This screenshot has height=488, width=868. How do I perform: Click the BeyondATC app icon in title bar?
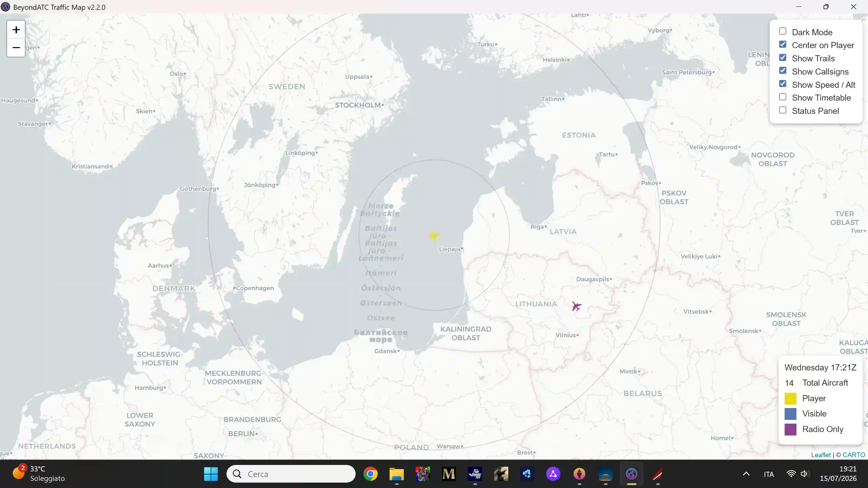pos(5,7)
